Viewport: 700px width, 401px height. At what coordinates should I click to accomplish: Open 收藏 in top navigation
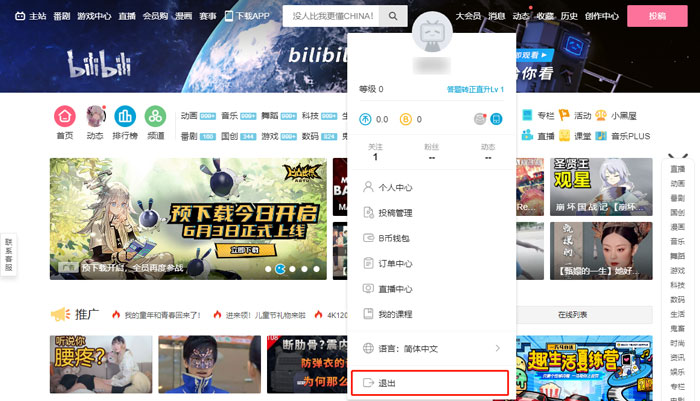pyautogui.click(x=545, y=16)
